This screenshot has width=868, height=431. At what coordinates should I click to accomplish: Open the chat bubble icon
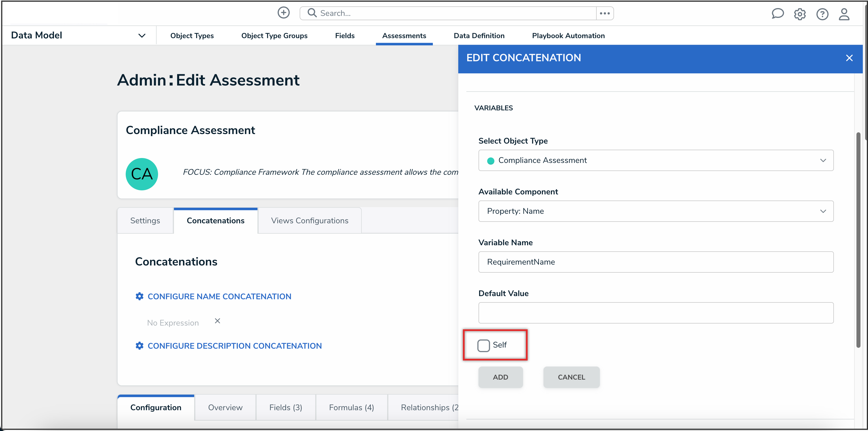click(x=777, y=14)
